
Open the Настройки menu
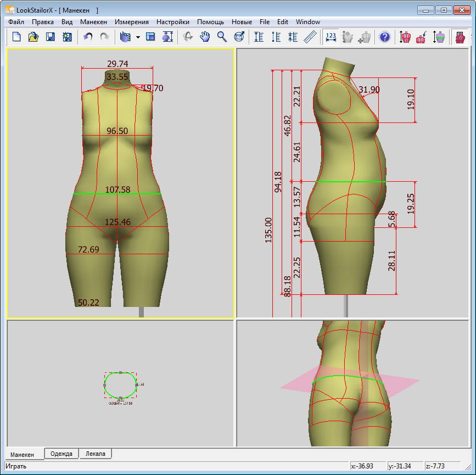coord(172,22)
